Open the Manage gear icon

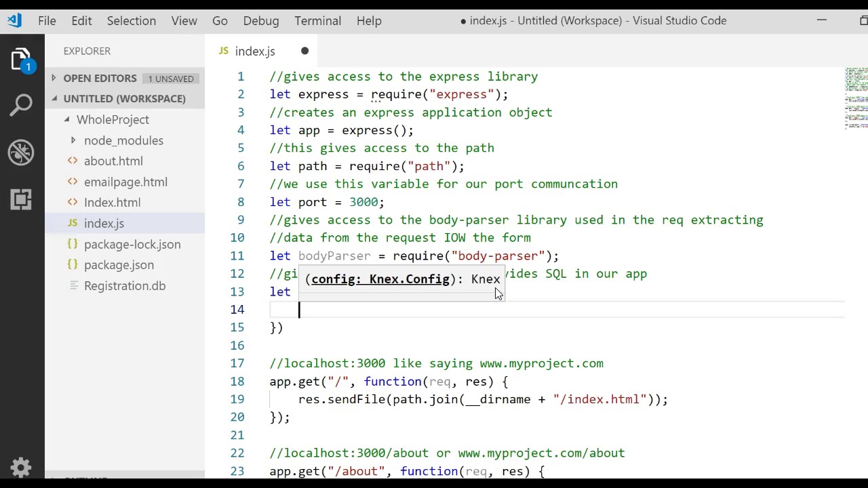[22, 467]
